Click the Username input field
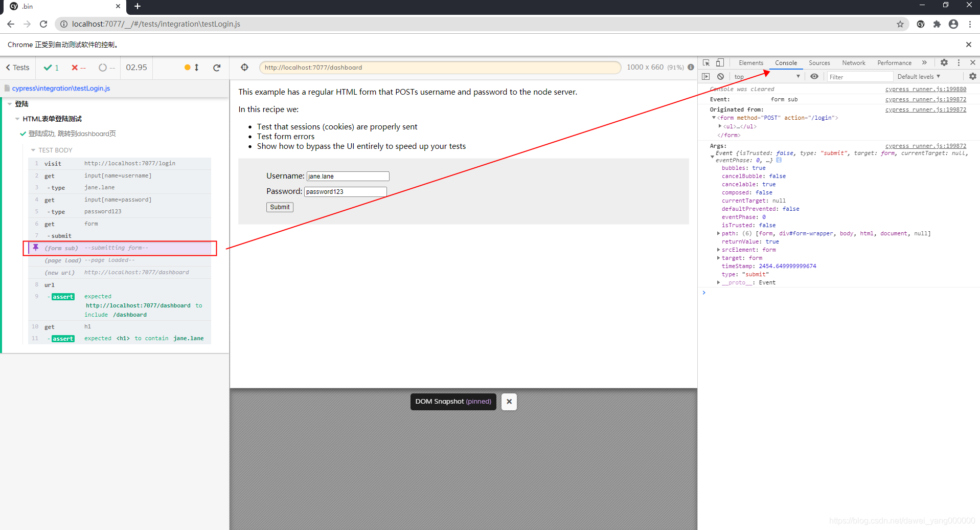 pos(348,176)
